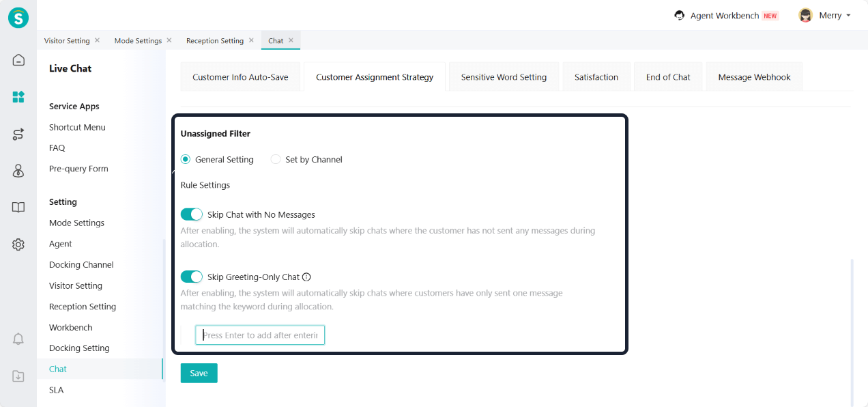The image size is (868, 407).
Task: Click the download icon in sidebar
Action: pos(18,376)
